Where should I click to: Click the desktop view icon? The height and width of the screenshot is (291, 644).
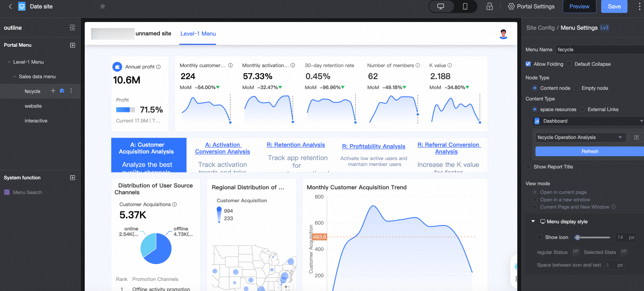click(x=441, y=7)
